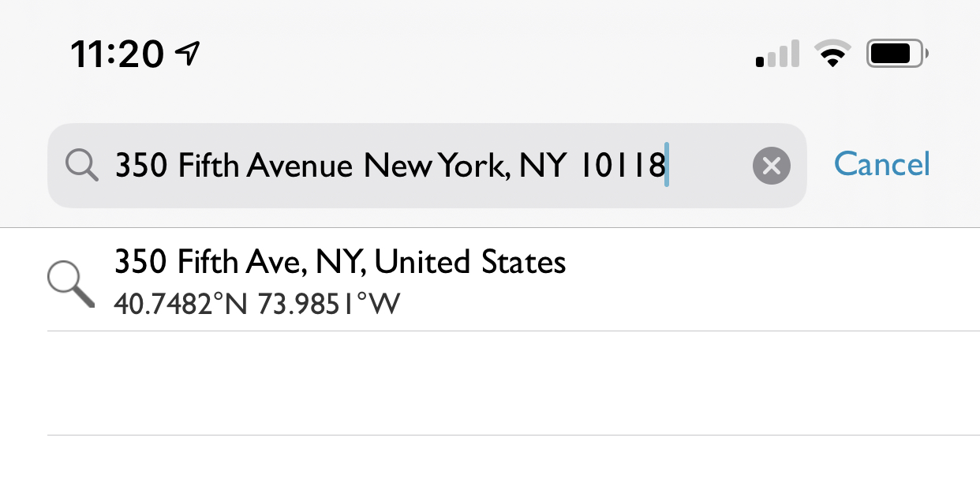Tap the magnifier icon beside the search result
Screen dimensions: 980x486
[71, 285]
